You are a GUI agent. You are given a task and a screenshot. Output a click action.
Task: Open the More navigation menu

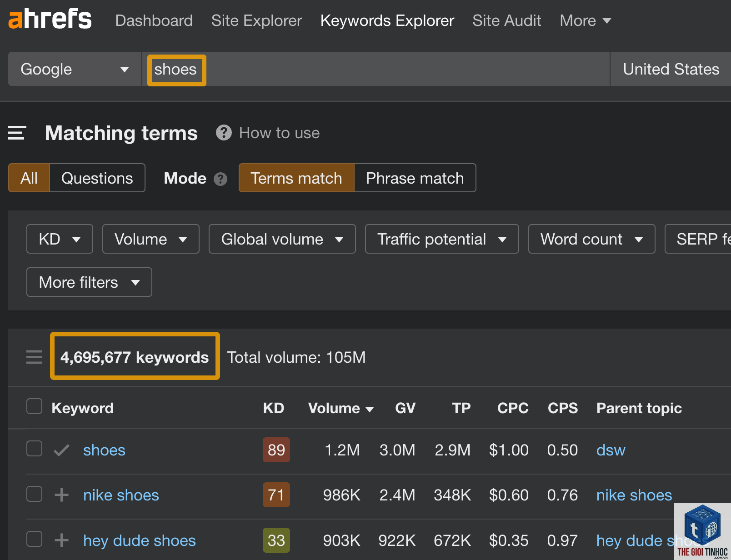click(x=586, y=20)
